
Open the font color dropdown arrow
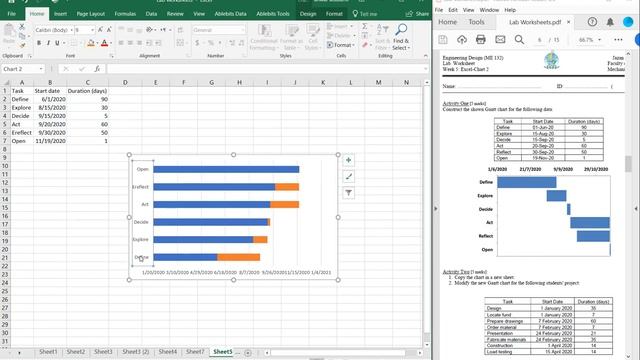(111, 43)
